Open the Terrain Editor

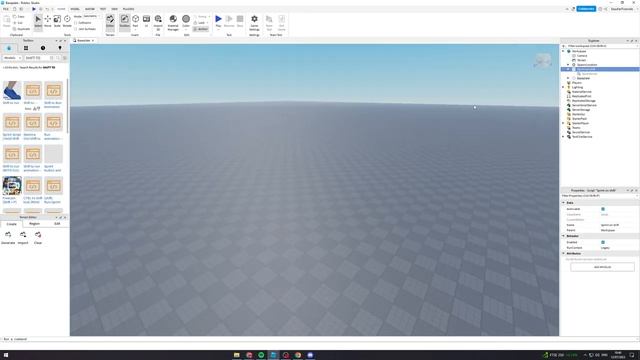click(110, 21)
